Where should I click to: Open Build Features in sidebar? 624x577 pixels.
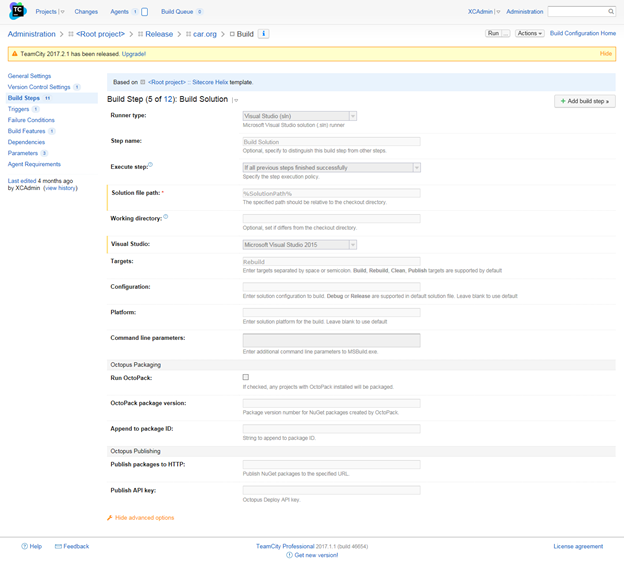tap(26, 131)
